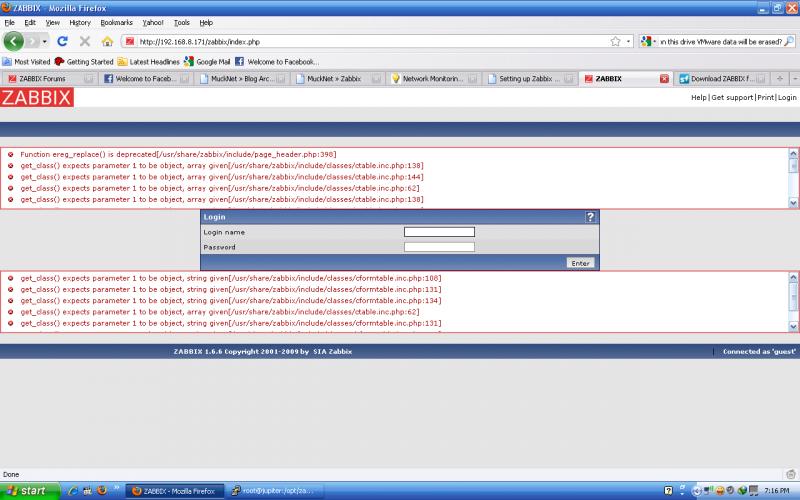Image resolution: width=800 pixels, height=500 pixels.
Task: Open the Tools menu
Action: [x=181, y=22]
